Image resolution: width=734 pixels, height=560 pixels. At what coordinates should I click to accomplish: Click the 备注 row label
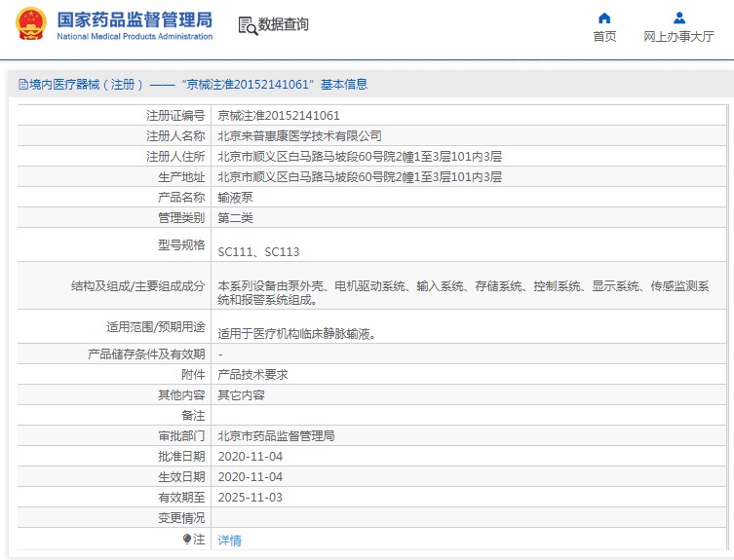193,416
